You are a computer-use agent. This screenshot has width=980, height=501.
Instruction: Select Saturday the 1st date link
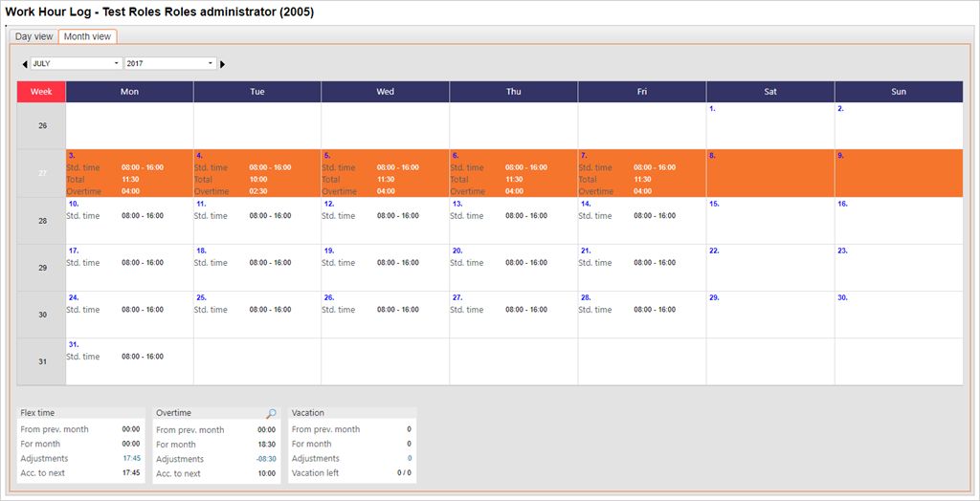712,109
